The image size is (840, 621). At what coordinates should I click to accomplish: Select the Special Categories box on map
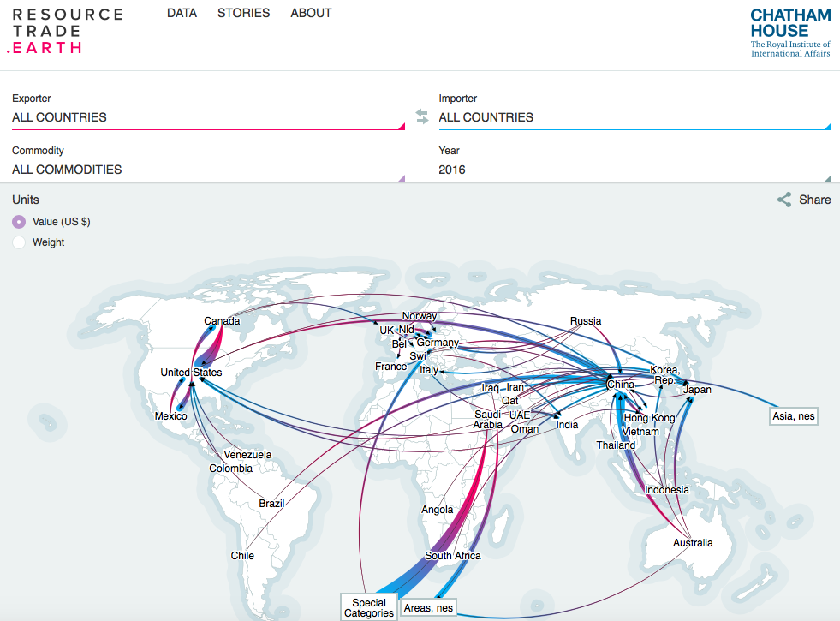click(x=369, y=608)
